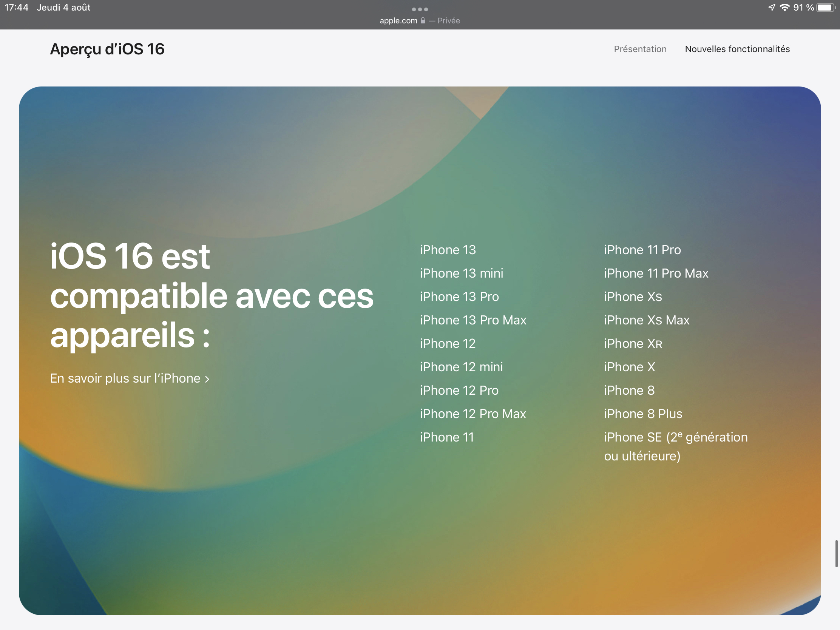Click the chevron after En savoir plus
The image size is (840, 630).
[x=207, y=379]
